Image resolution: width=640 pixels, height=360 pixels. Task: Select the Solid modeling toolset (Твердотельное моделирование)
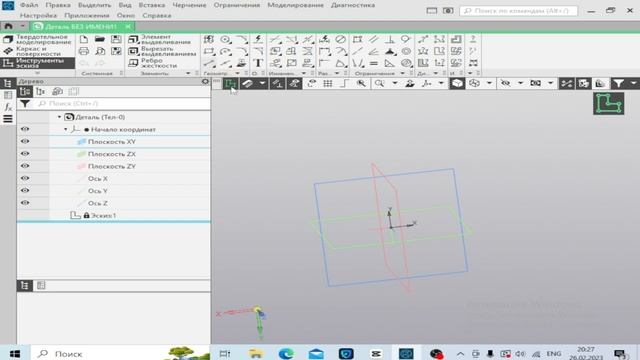pyautogui.click(x=37, y=40)
